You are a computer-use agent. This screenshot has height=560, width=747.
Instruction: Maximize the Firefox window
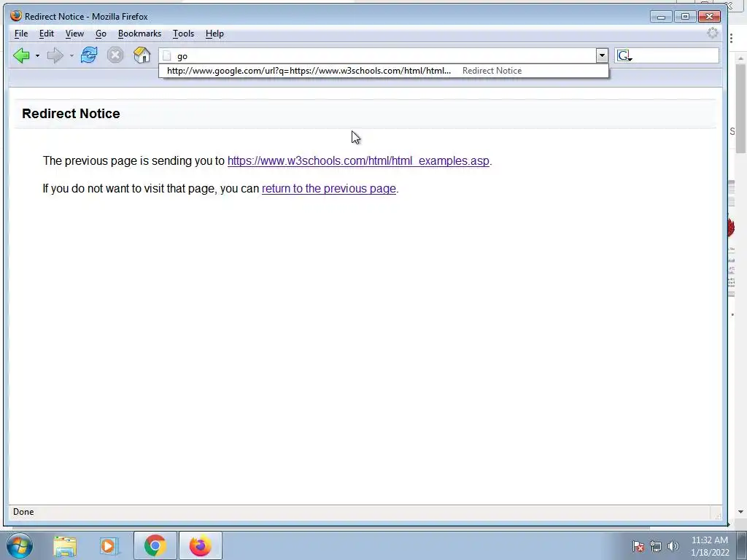click(685, 17)
